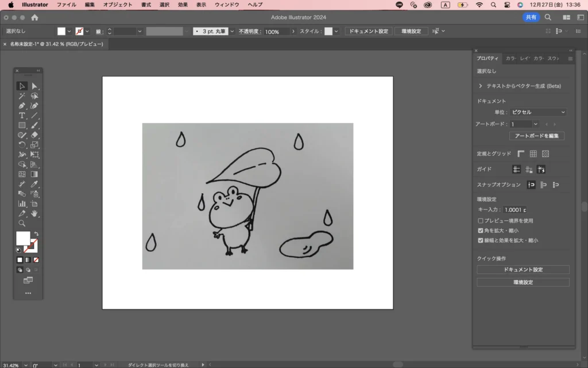Uncheck 線幅と効果を拡大・縮小 option

pos(481,240)
